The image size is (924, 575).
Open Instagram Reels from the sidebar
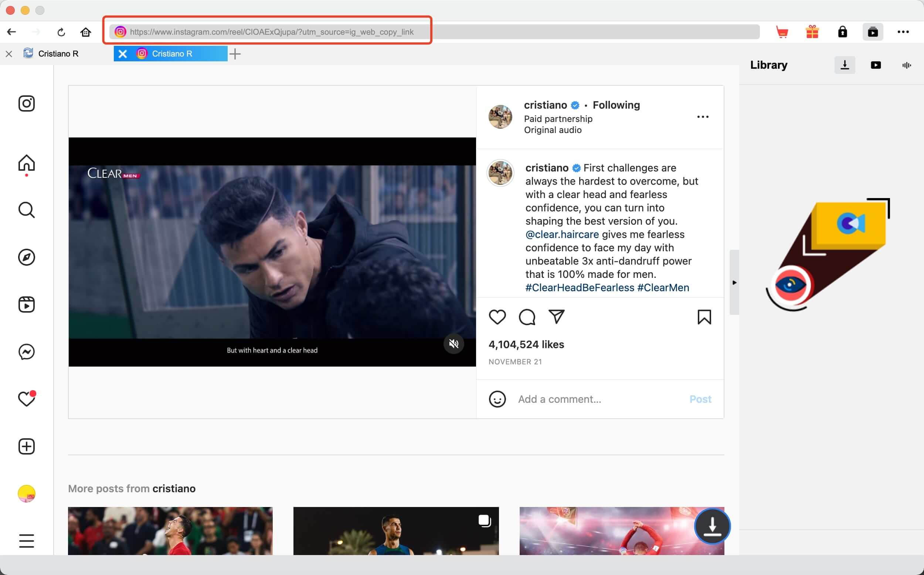[27, 304]
